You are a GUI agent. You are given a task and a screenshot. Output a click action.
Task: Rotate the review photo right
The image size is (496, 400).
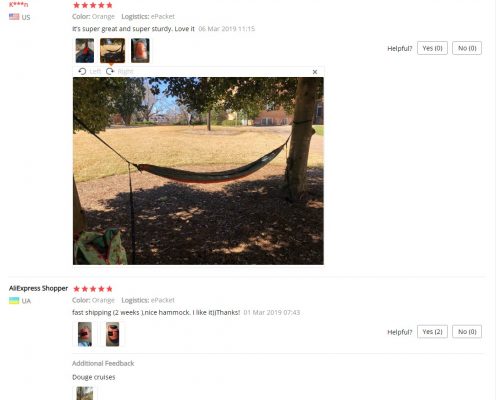tap(119, 71)
